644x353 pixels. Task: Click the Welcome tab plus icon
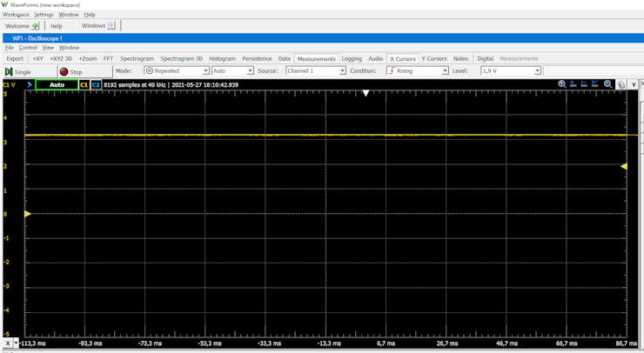tap(36, 26)
